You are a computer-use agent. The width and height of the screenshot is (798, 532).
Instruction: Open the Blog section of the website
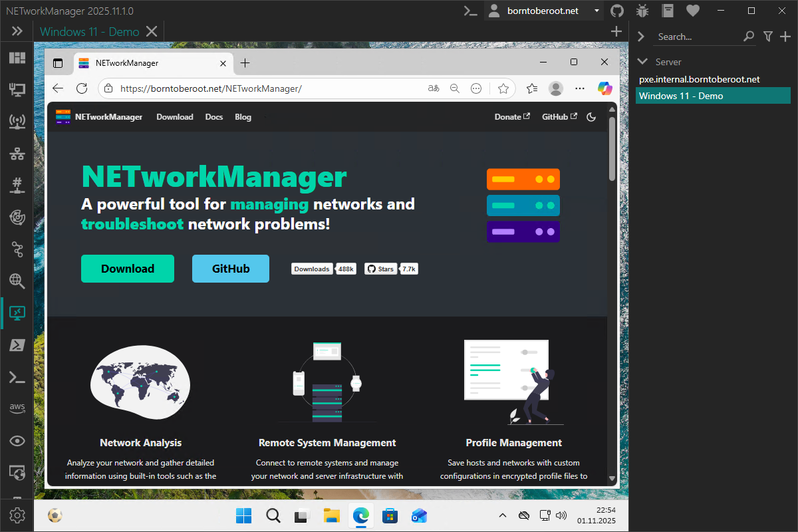[x=243, y=116]
